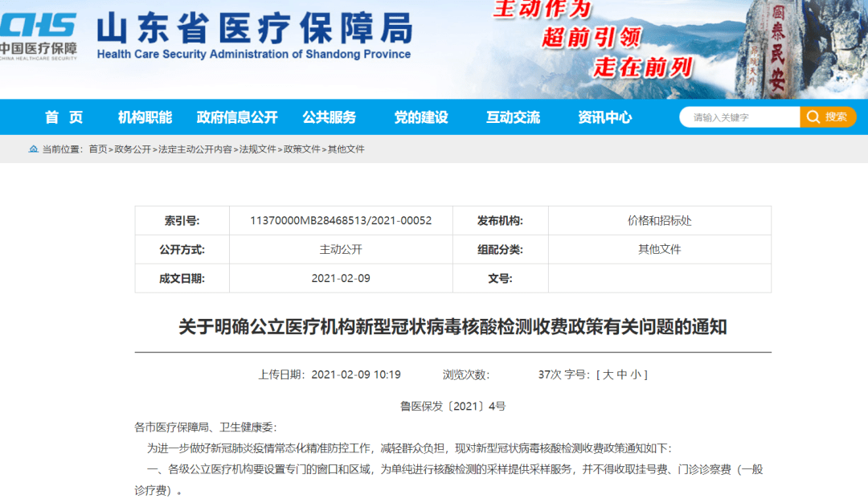Image resolution: width=868 pixels, height=503 pixels.
Task: Click the 成文日期 label cell
Action: [182, 278]
